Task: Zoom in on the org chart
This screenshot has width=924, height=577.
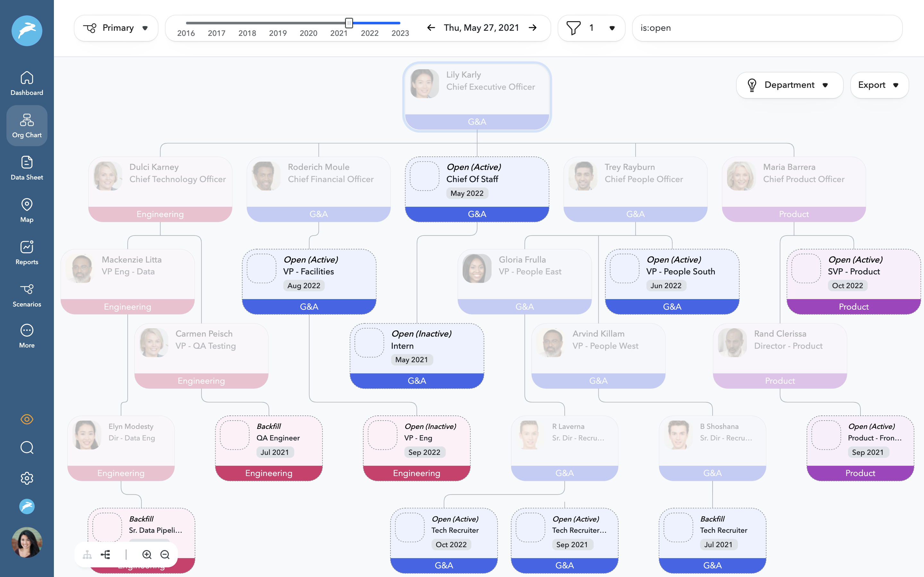Action: point(147,555)
